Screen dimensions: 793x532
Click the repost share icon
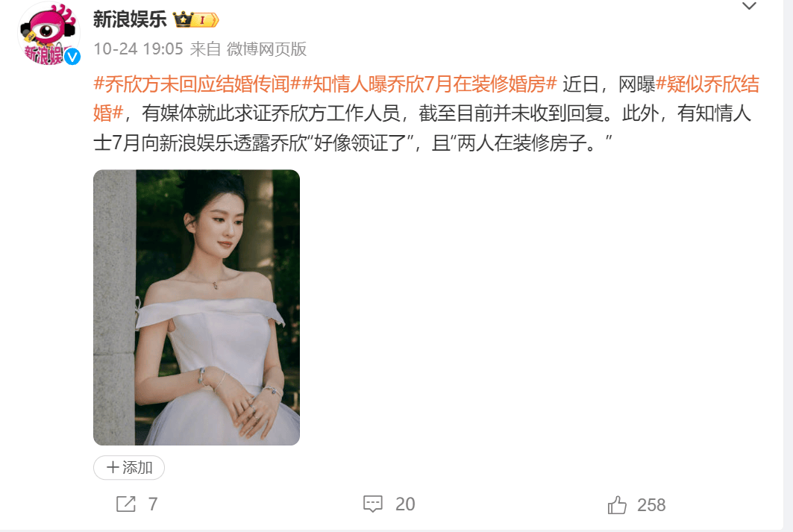pyautogui.click(x=126, y=504)
